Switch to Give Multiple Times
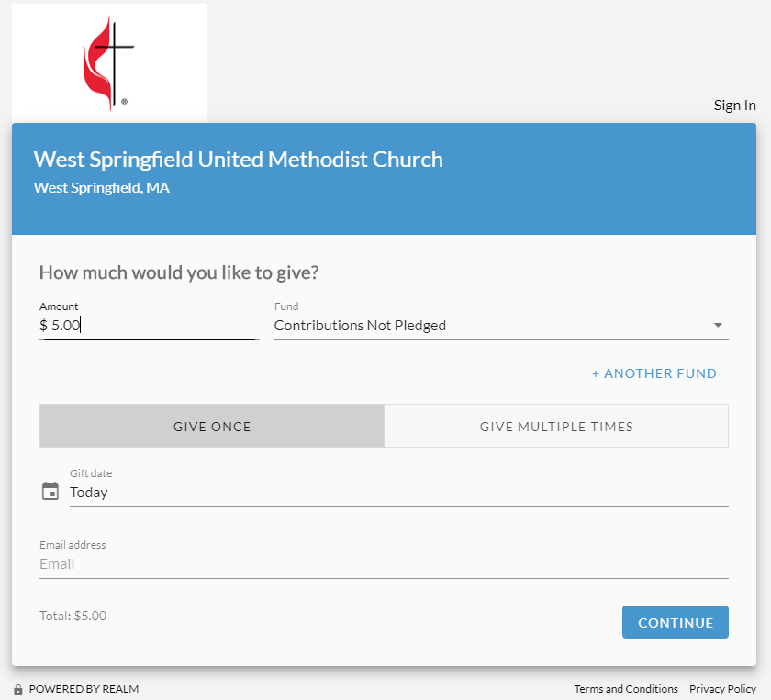 556,427
